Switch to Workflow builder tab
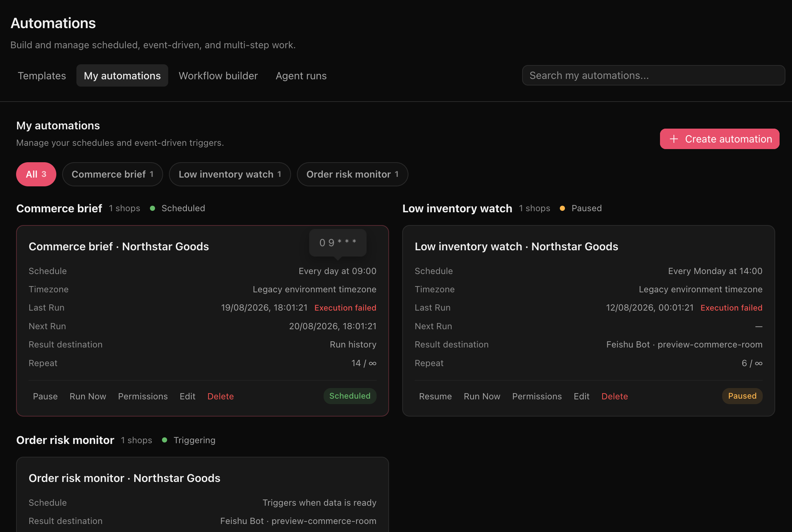This screenshot has width=792, height=532. [218, 76]
